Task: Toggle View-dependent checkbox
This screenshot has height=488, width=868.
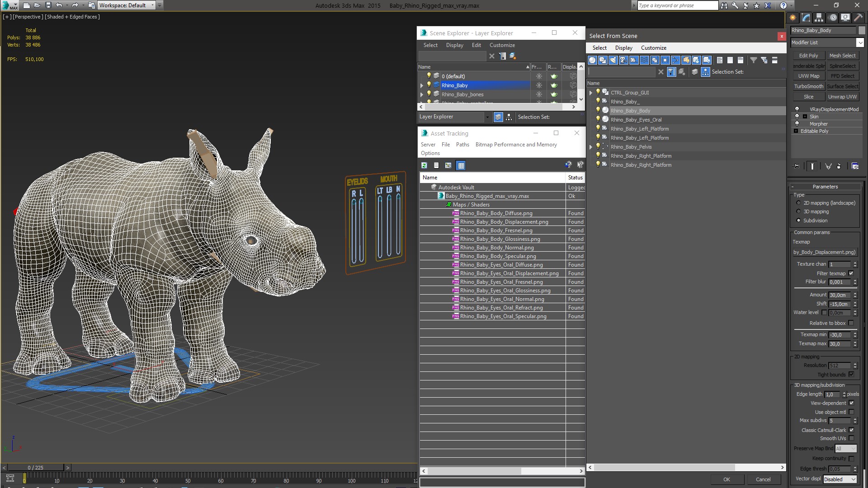Action: click(x=851, y=403)
